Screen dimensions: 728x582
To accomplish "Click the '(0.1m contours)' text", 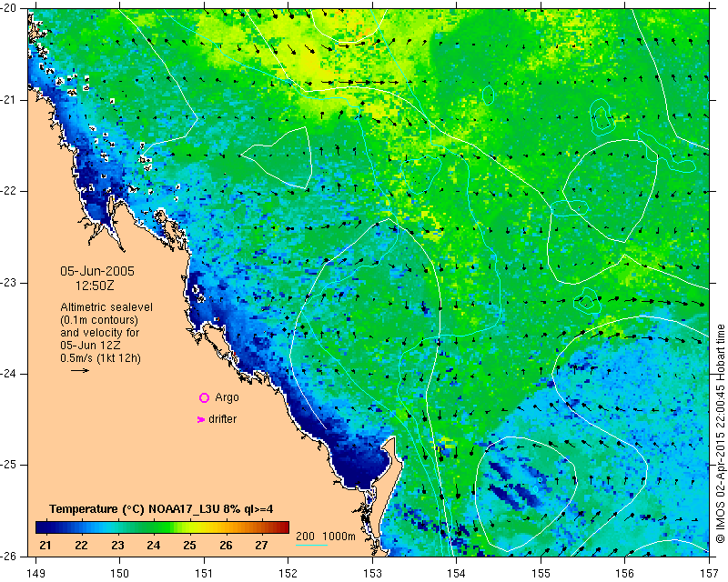I will tap(99, 320).
